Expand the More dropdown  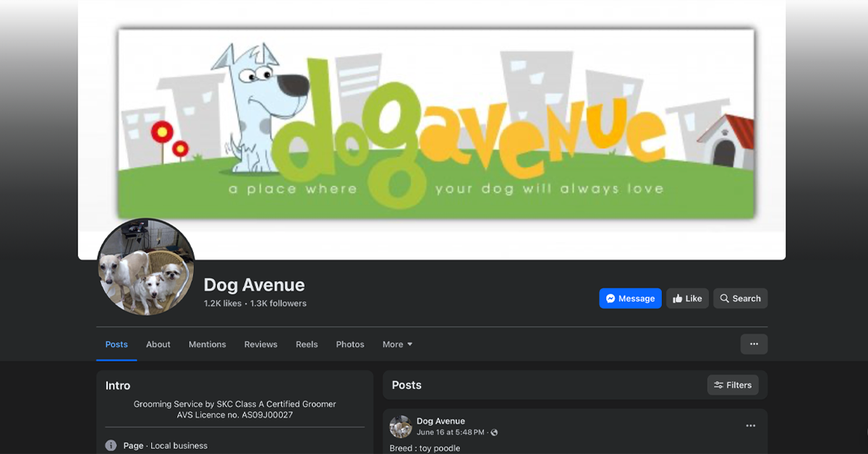[x=397, y=344]
